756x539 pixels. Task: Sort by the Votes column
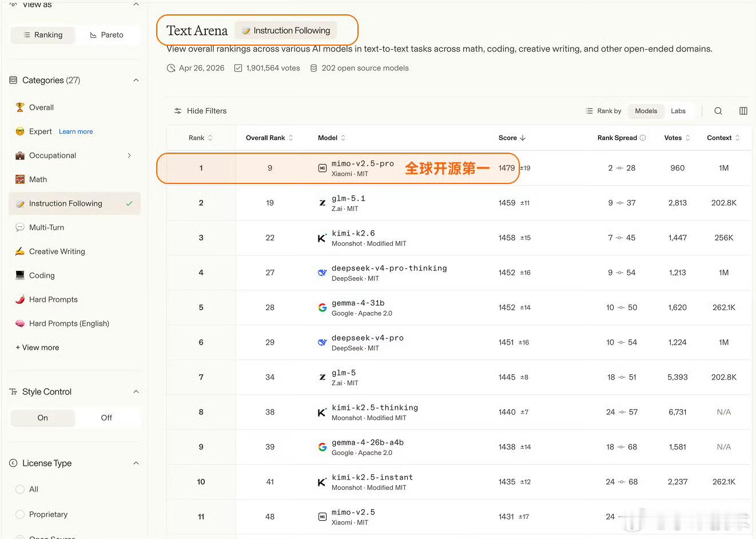(x=677, y=138)
